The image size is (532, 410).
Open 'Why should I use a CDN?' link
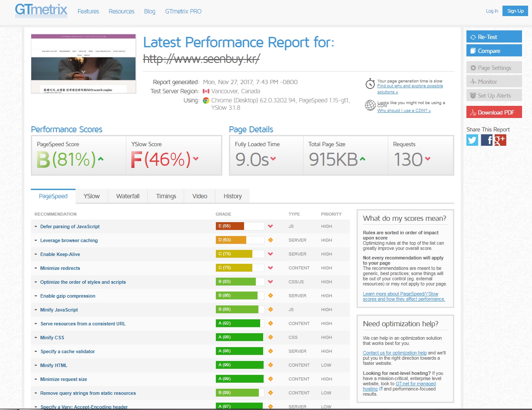click(404, 111)
